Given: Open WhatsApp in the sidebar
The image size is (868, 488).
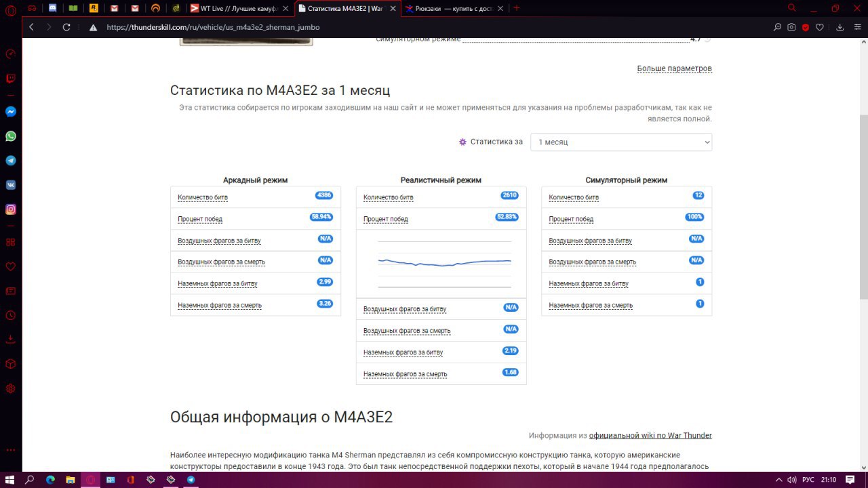Looking at the screenshot, I should [11, 136].
